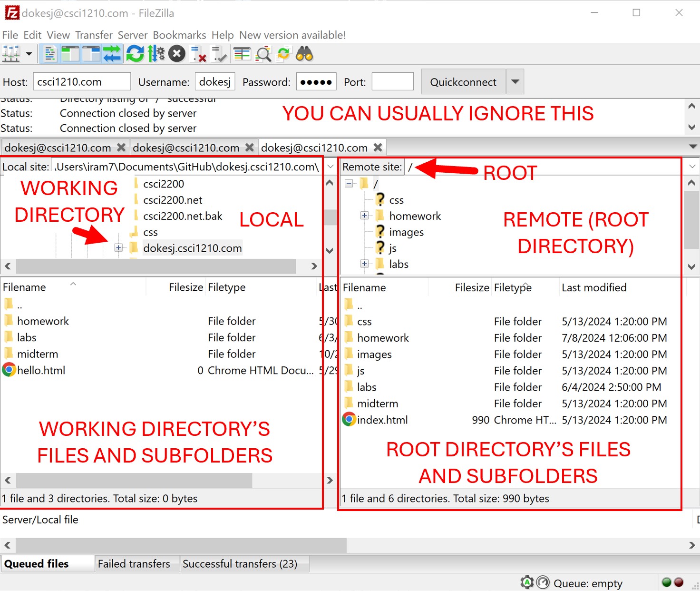Image resolution: width=700 pixels, height=591 pixels.
Task: Select csci2200.net.bak in the local tree
Action: [183, 216]
